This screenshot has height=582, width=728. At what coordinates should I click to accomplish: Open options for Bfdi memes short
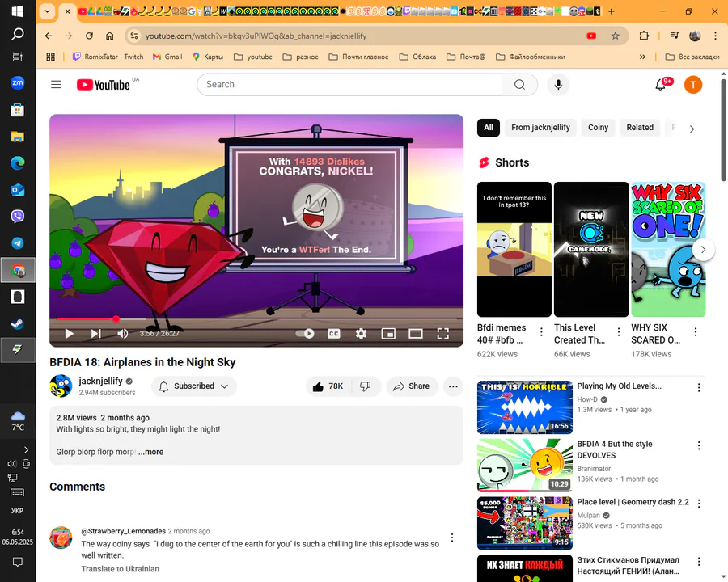[541, 332]
